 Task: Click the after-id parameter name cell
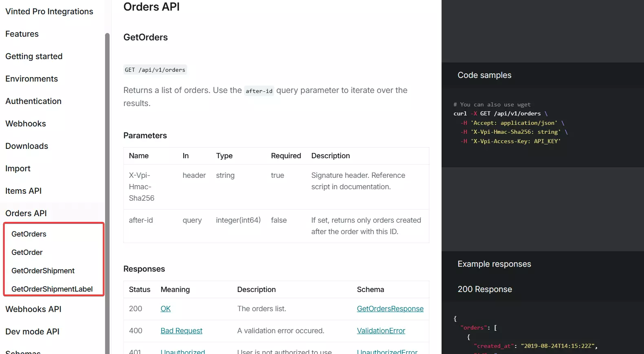[x=141, y=220]
